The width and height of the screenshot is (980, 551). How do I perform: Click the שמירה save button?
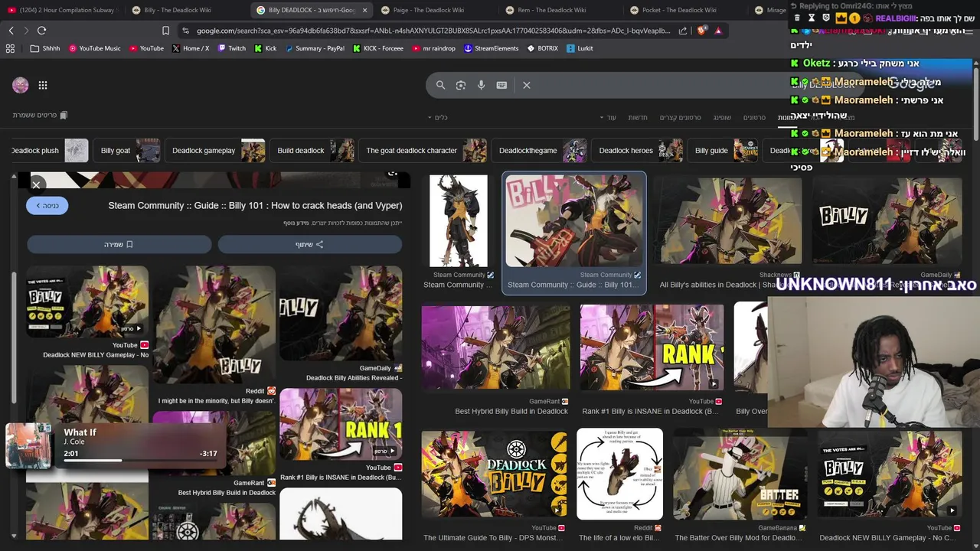tap(119, 244)
